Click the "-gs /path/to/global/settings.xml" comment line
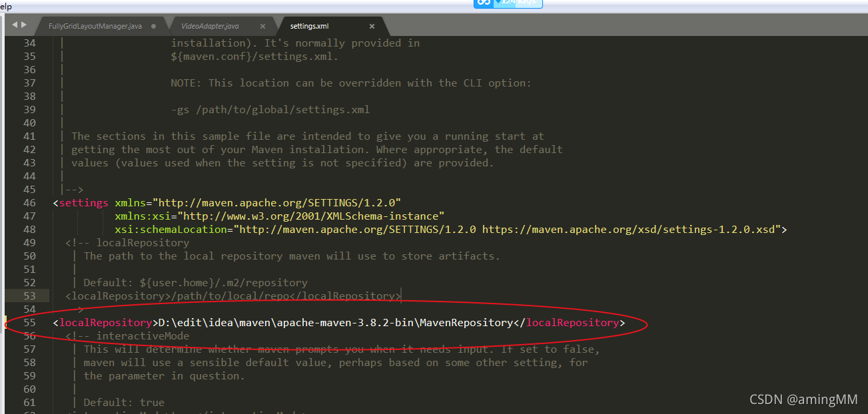The image size is (868, 414). 270,109
